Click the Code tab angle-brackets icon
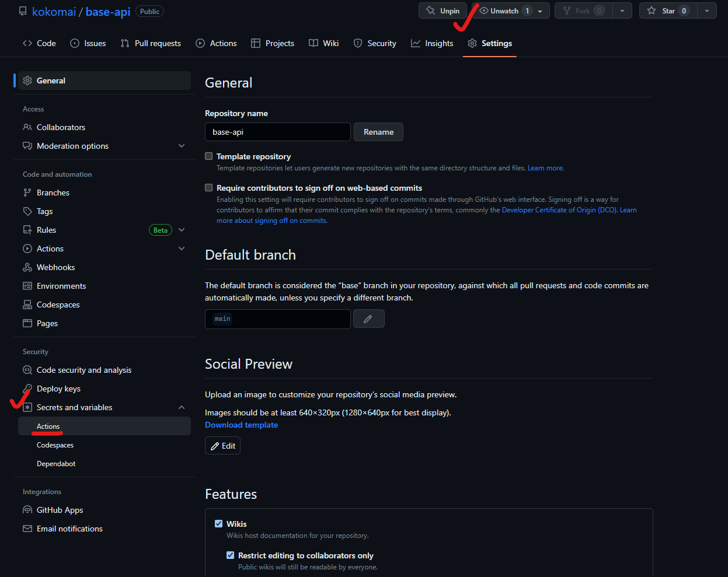 [27, 43]
